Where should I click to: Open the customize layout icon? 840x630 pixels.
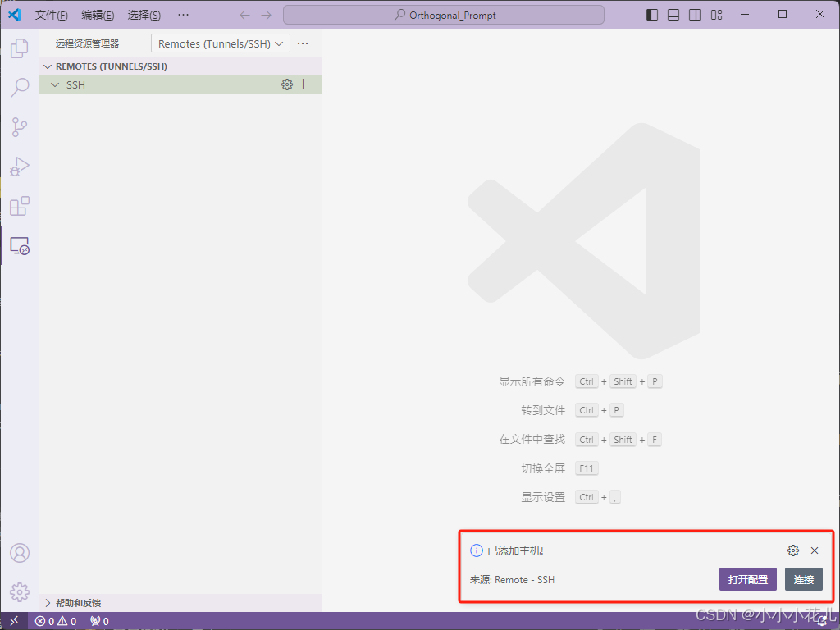[x=716, y=15]
